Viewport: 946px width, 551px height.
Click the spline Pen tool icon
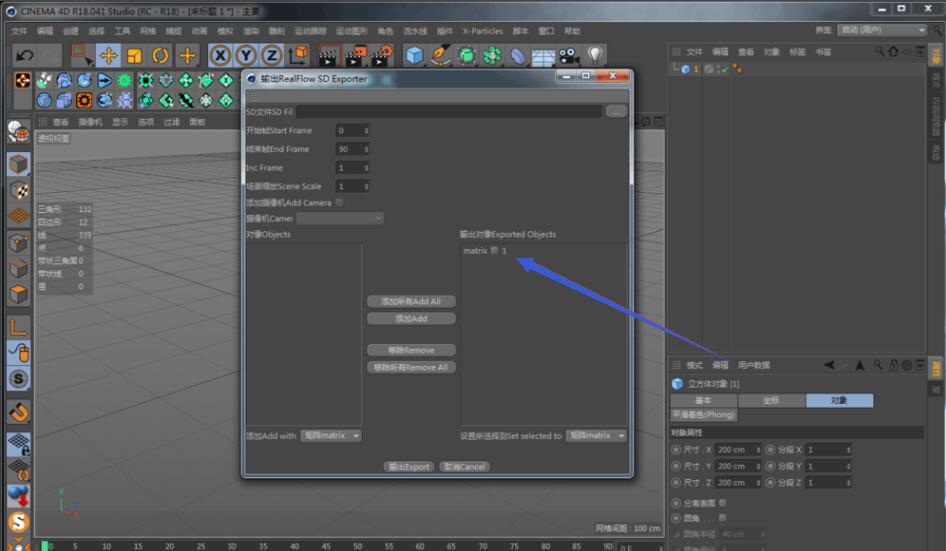click(440, 56)
